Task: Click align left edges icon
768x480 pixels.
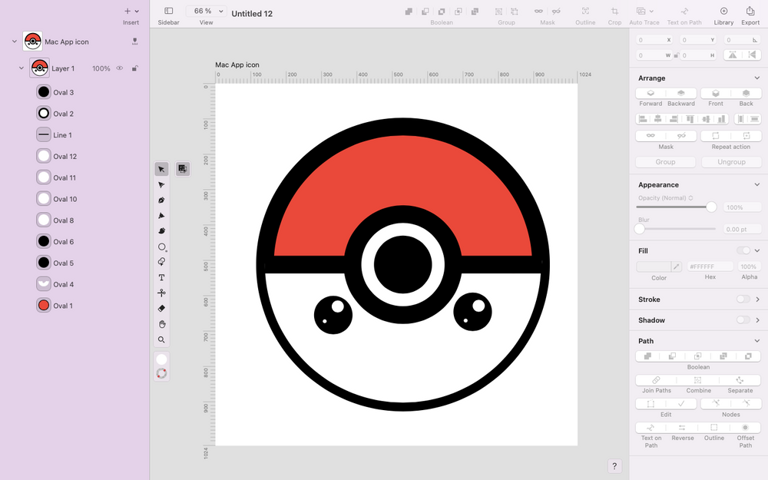Action: [x=643, y=119]
